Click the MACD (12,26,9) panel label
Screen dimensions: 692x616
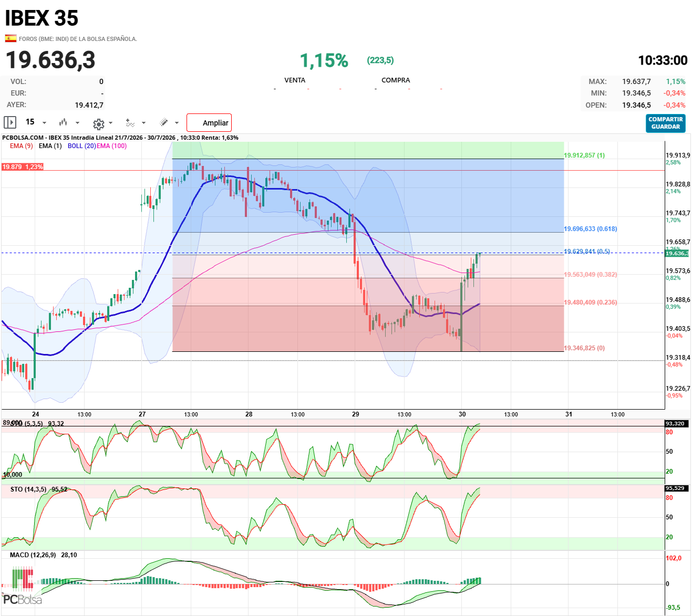click(x=33, y=555)
